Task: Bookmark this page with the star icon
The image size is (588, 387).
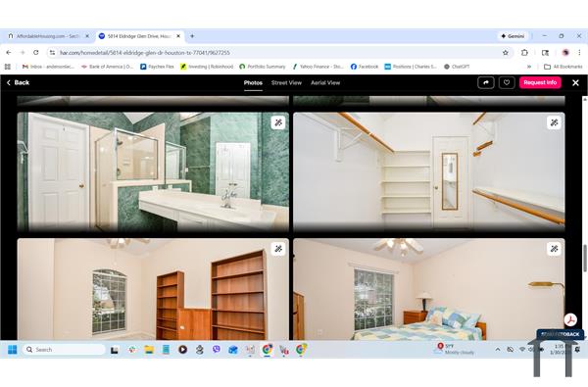Action: (505, 53)
